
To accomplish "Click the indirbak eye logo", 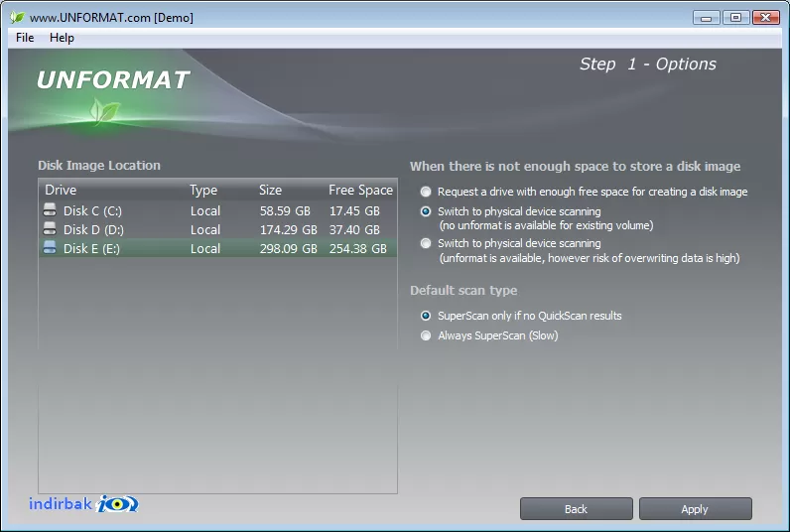I will [x=117, y=504].
